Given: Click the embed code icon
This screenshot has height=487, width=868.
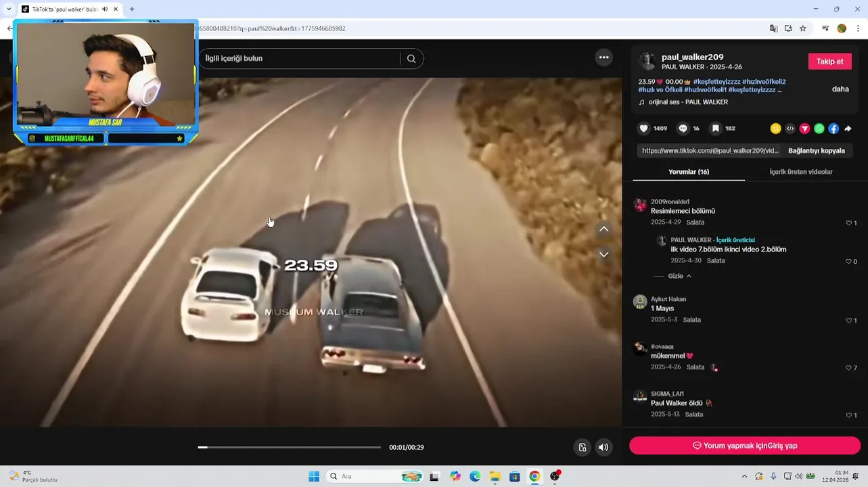Looking at the screenshot, I should (x=790, y=129).
